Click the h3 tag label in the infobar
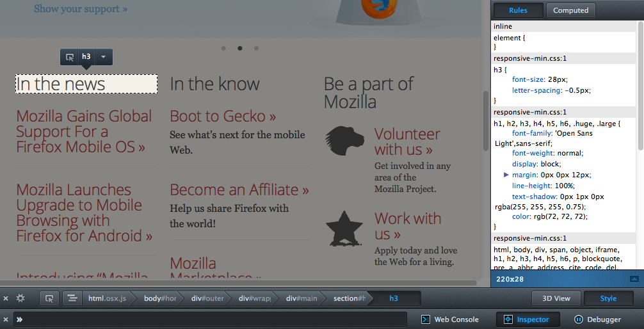Screen dimensions: 644x329 (x=86, y=57)
